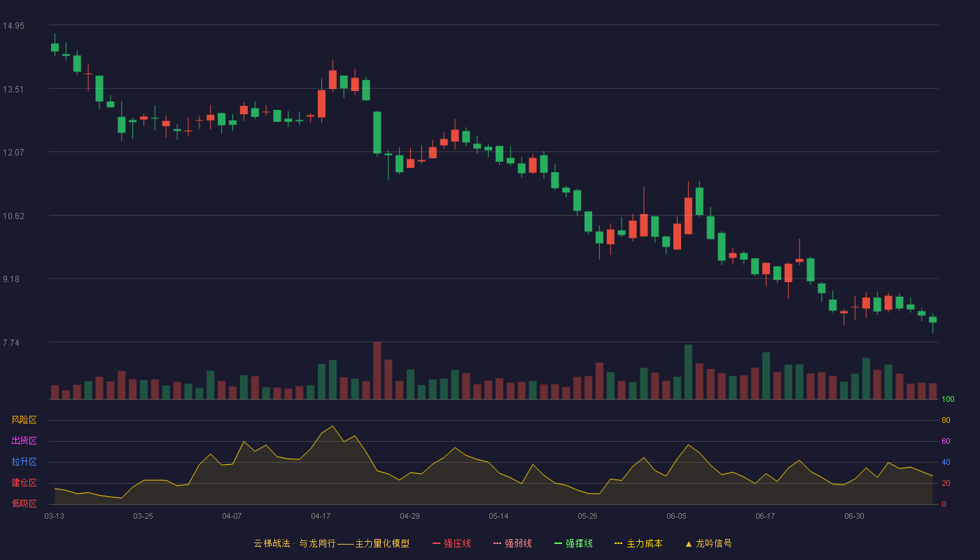The width and height of the screenshot is (980, 560).
Task: Click the 03-25 date label
Action: pos(143,516)
